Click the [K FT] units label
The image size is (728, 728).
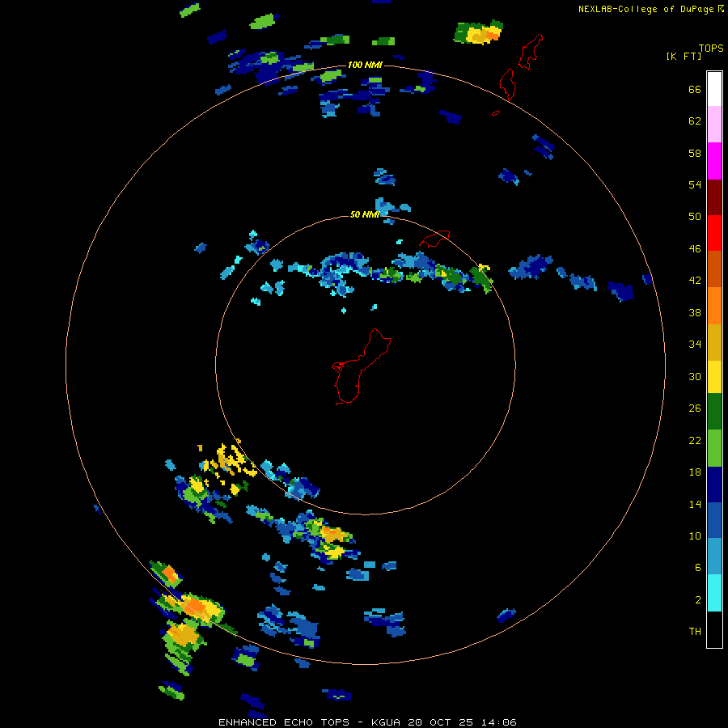(684, 56)
